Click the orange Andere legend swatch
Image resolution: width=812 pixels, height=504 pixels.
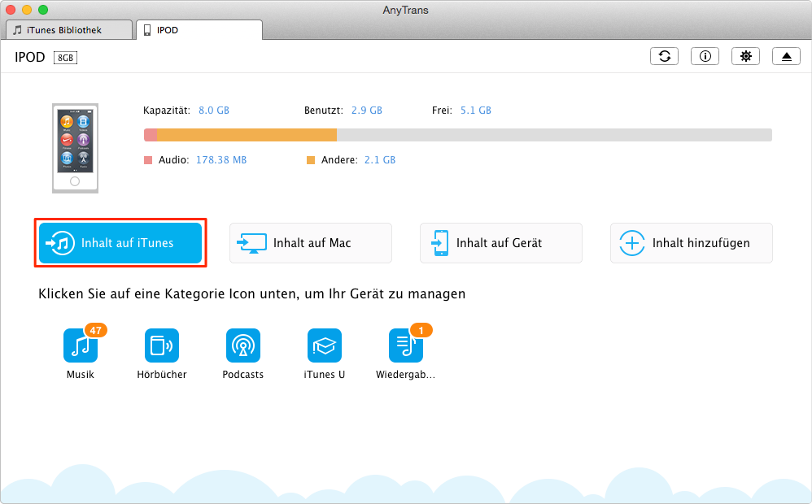[x=311, y=160]
